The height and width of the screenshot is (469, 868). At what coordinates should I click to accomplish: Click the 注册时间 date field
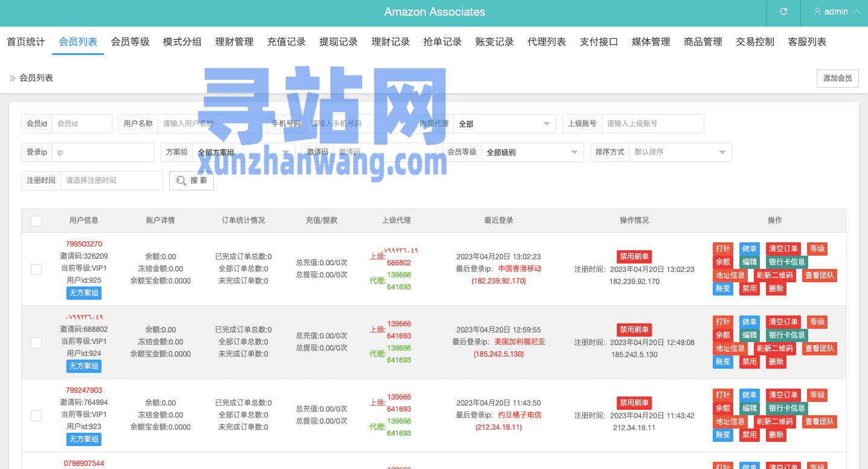click(112, 181)
